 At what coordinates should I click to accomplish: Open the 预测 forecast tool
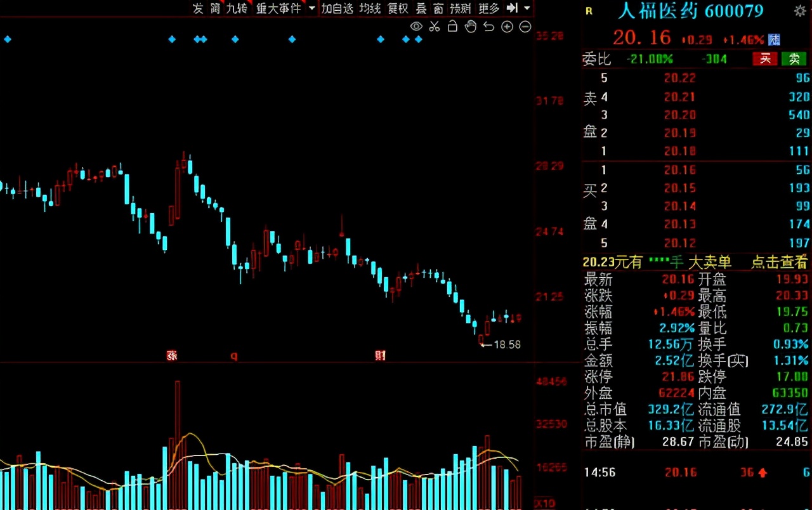pos(461,8)
